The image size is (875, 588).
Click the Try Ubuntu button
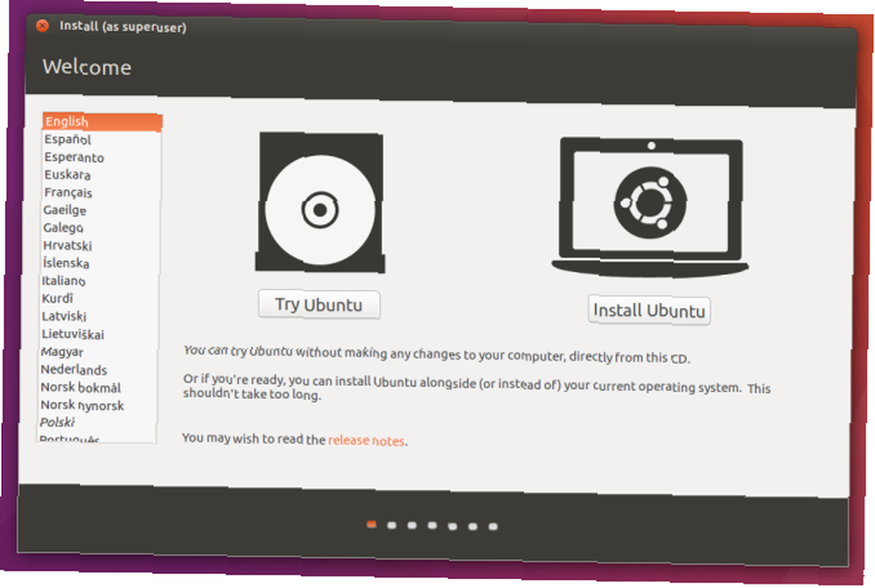[x=319, y=304]
